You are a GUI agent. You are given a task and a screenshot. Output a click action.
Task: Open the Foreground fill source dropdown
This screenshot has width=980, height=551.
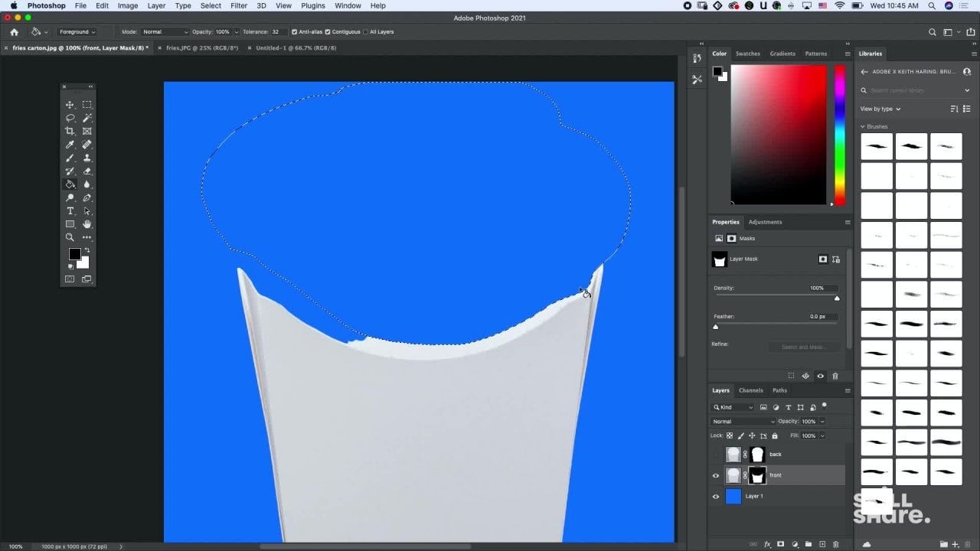click(77, 32)
